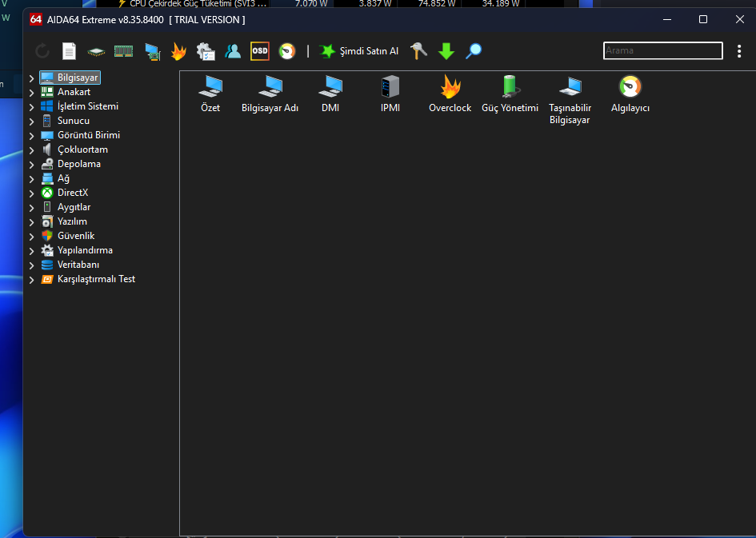Expand the Güvenlik tree arrow

click(31, 237)
